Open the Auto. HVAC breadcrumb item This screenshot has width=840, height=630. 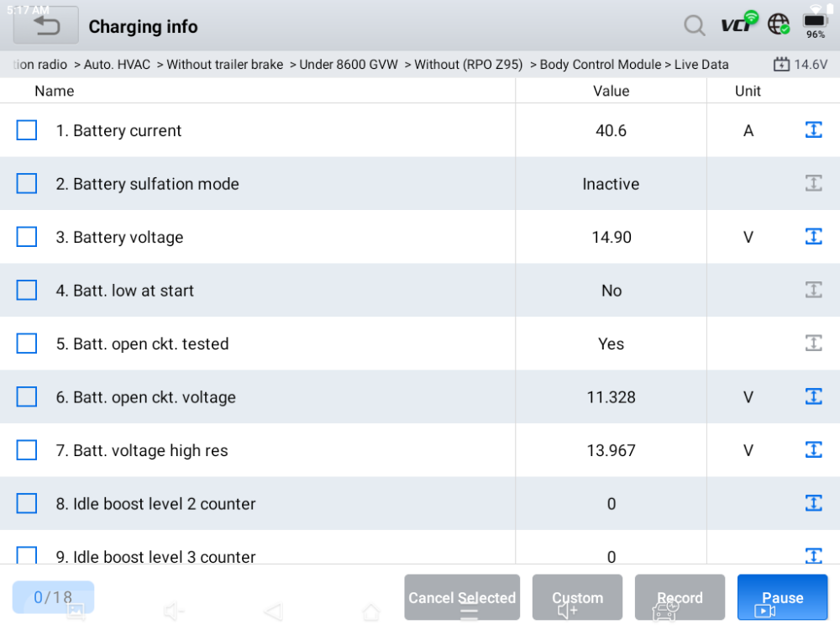pos(117,65)
